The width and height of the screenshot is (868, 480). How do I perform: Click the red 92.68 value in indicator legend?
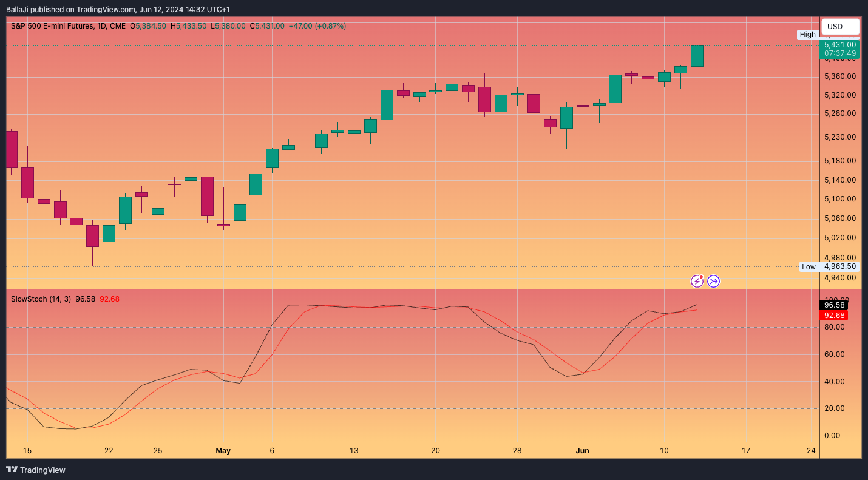point(110,299)
